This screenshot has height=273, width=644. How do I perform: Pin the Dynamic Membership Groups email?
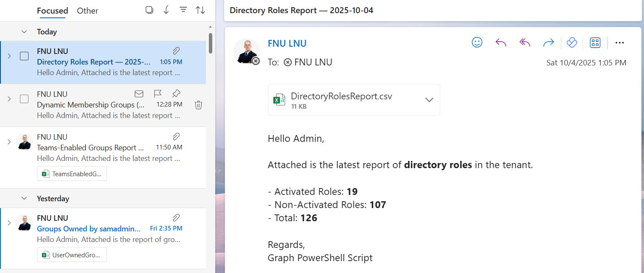pos(176,93)
